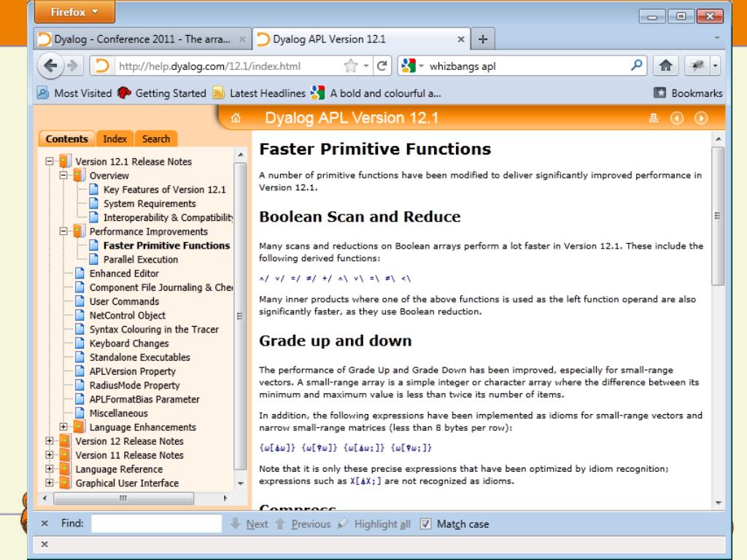
Task: Click the Dyalog site icon in address bar
Action: [x=102, y=66]
